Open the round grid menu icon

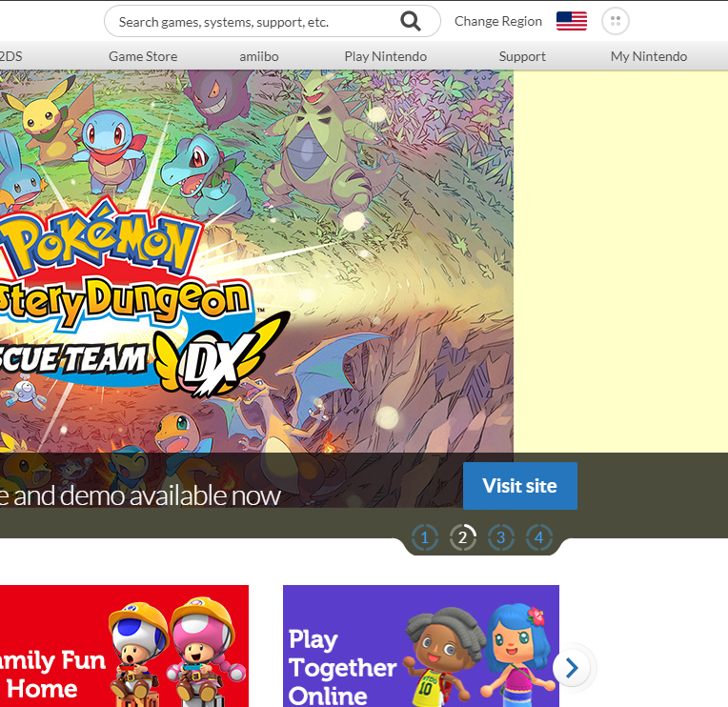click(616, 21)
